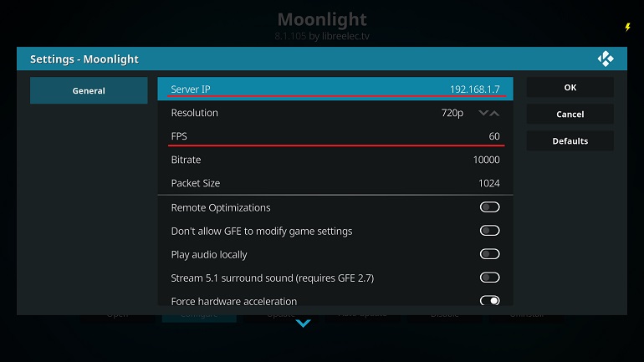This screenshot has width=644, height=362.
Task: Click the Kodi logo icon in the header
Action: coord(606,59)
